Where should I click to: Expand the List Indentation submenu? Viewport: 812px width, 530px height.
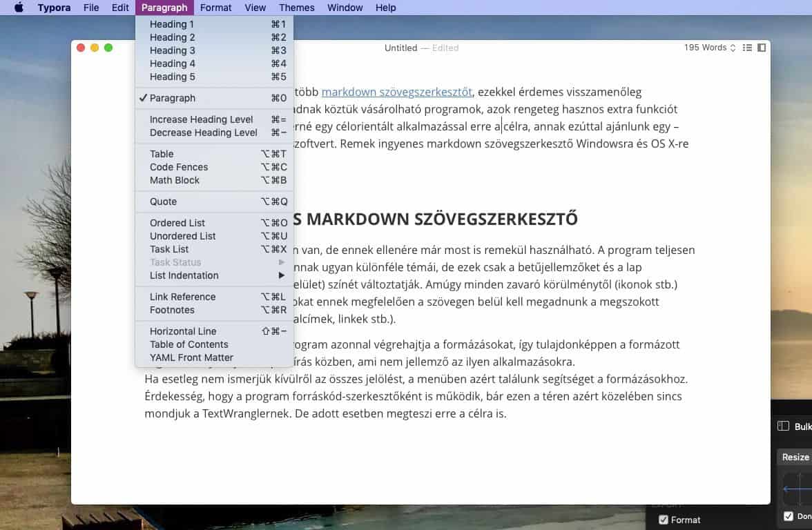pyautogui.click(x=214, y=275)
